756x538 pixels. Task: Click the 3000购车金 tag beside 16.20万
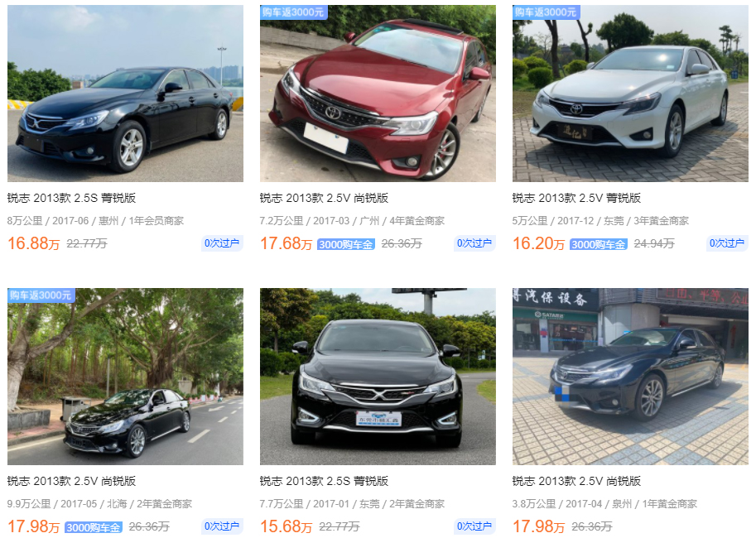[x=599, y=244]
